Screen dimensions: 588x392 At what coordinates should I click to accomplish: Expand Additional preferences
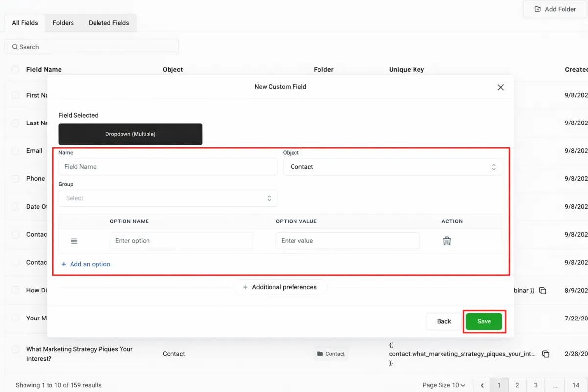pyautogui.click(x=280, y=287)
